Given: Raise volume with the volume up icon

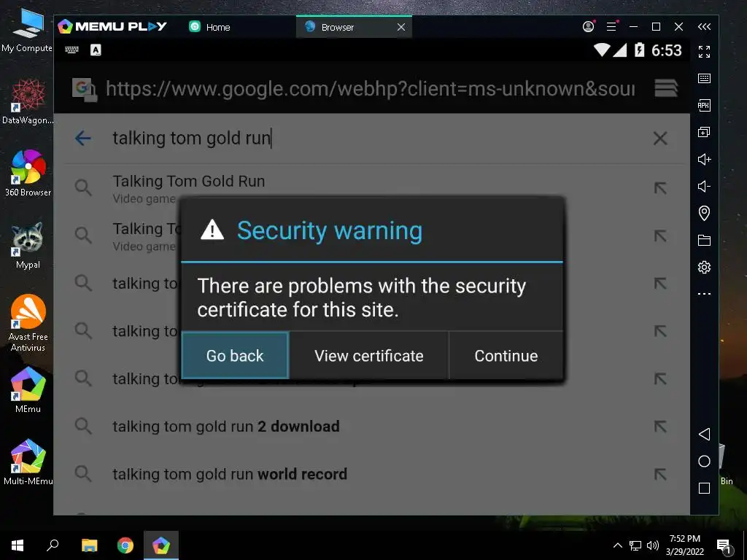Looking at the screenshot, I should (x=704, y=159).
